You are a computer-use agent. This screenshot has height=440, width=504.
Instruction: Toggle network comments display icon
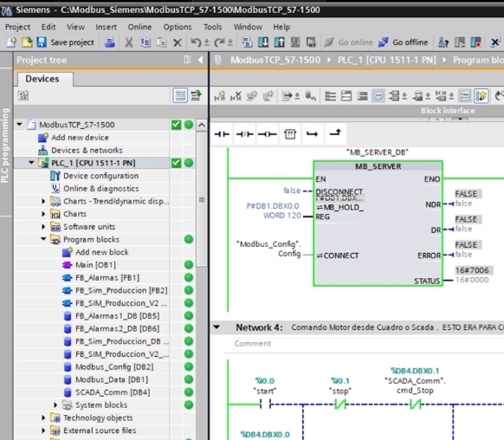378,96
